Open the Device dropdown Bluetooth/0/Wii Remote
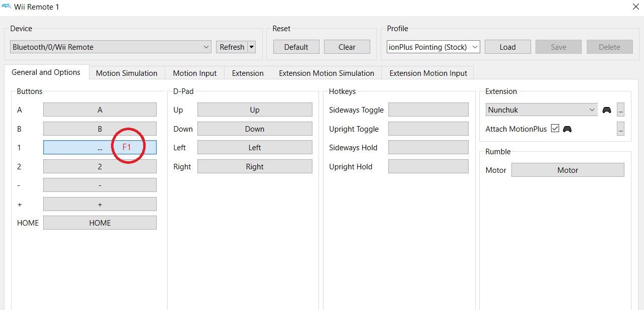 [x=111, y=47]
